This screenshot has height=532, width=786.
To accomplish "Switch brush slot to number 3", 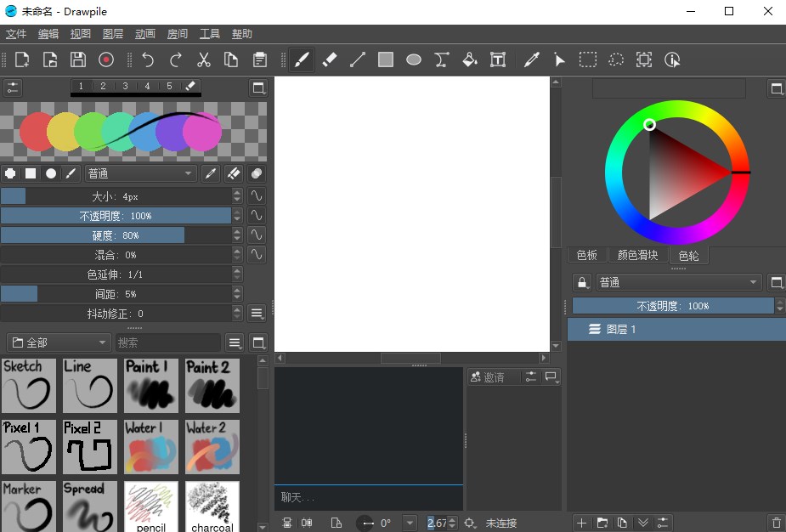I will 125,85.
